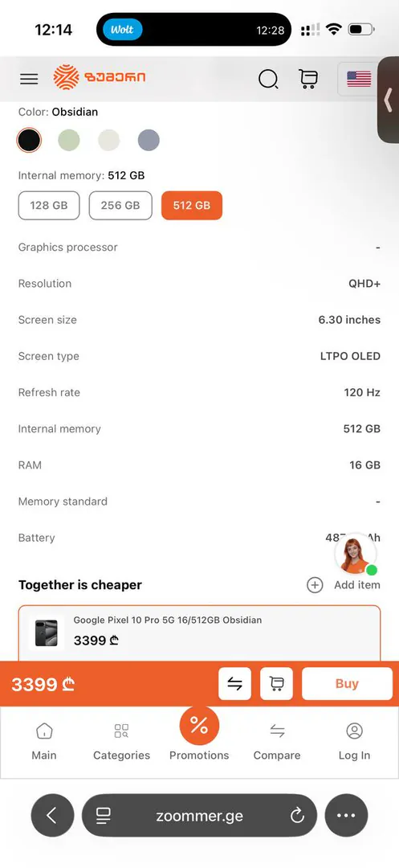This screenshot has height=868, width=399.
Task: Open Log In page
Action: click(x=354, y=743)
